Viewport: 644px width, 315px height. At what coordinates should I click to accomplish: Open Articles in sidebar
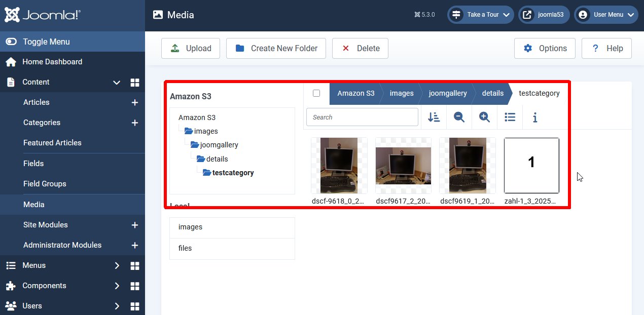tap(37, 102)
